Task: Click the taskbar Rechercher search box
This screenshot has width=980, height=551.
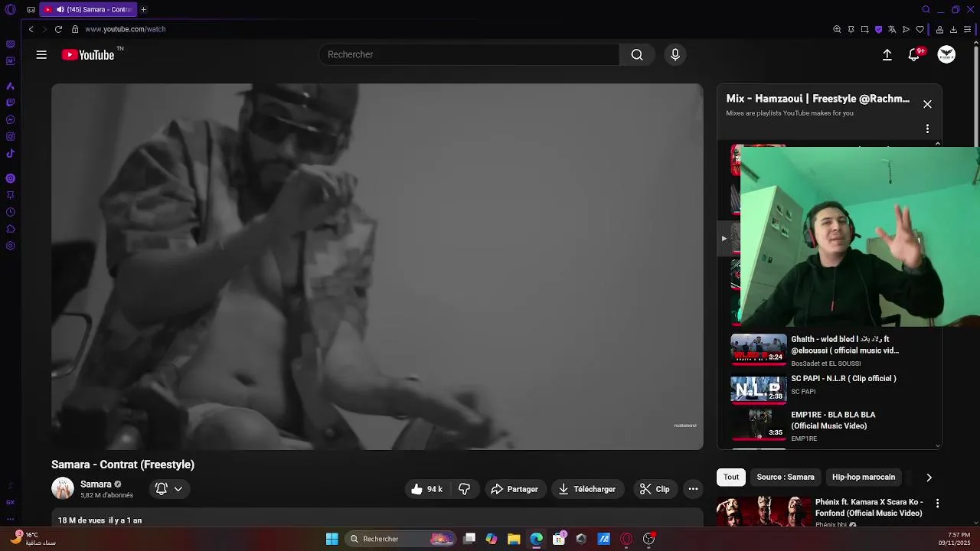Action: pyautogui.click(x=401, y=539)
